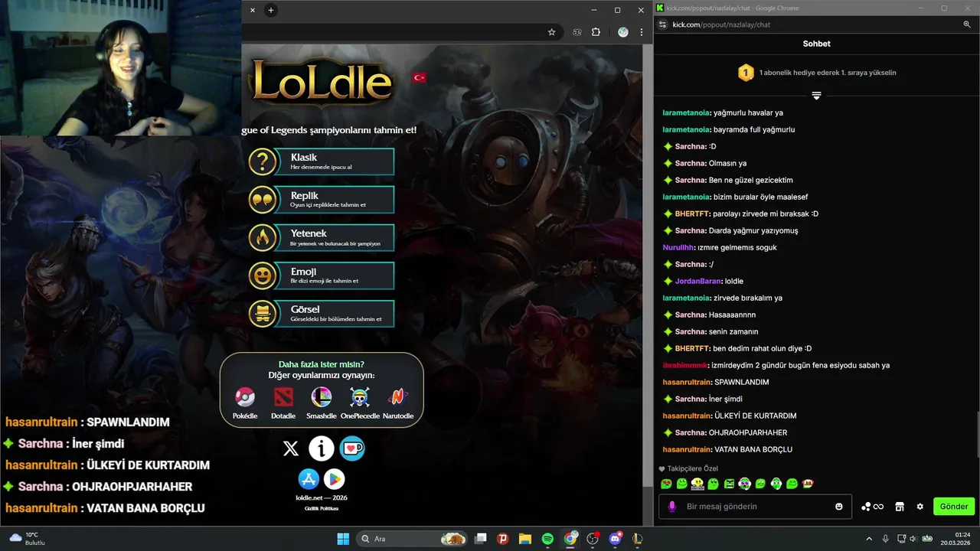Open League of Legends taskbar icon

(x=637, y=539)
